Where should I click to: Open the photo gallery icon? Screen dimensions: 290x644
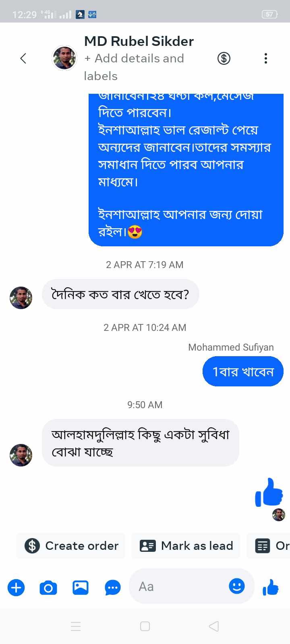pyautogui.click(x=81, y=588)
